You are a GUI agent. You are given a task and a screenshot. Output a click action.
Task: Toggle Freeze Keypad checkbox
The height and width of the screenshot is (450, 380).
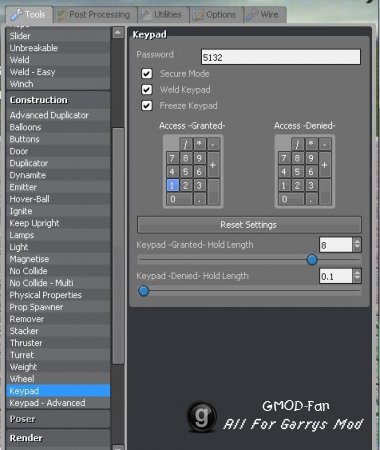coord(147,106)
